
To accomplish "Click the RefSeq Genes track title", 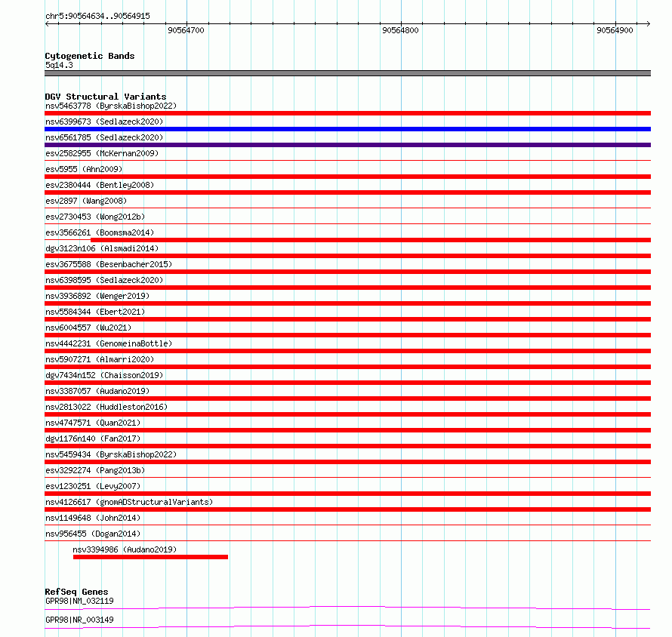I will coord(76,592).
